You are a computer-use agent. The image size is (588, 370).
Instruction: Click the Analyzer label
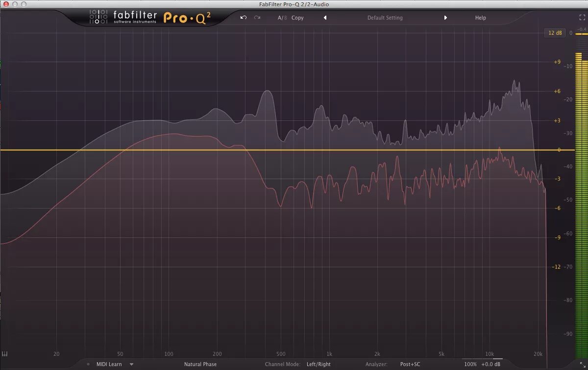[x=376, y=364]
